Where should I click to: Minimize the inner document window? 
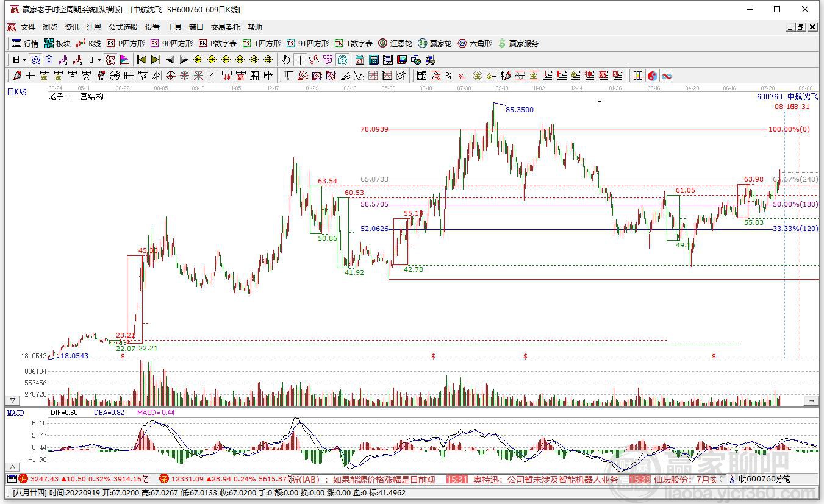(x=790, y=27)
